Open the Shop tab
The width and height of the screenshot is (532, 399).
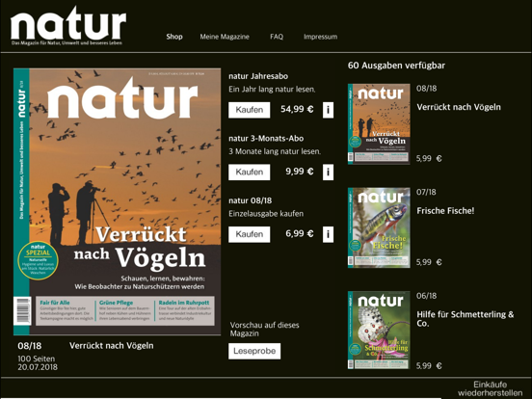(x=174, y=37)
